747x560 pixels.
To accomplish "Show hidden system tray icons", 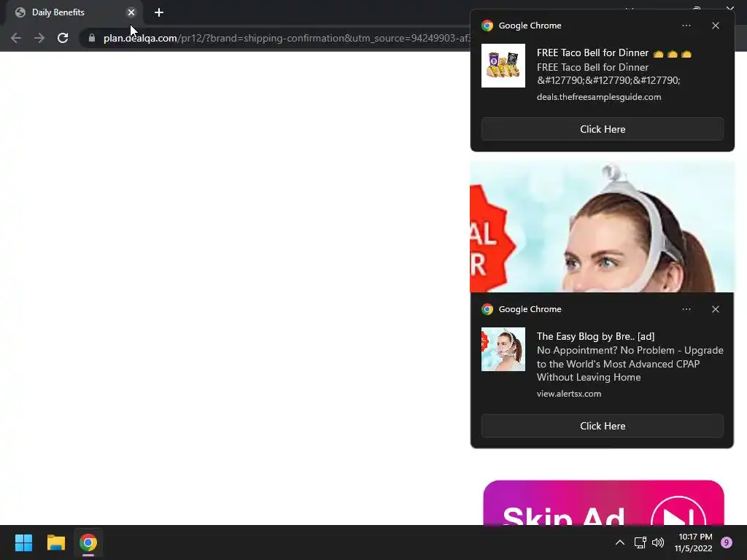I will click(620, 542).
